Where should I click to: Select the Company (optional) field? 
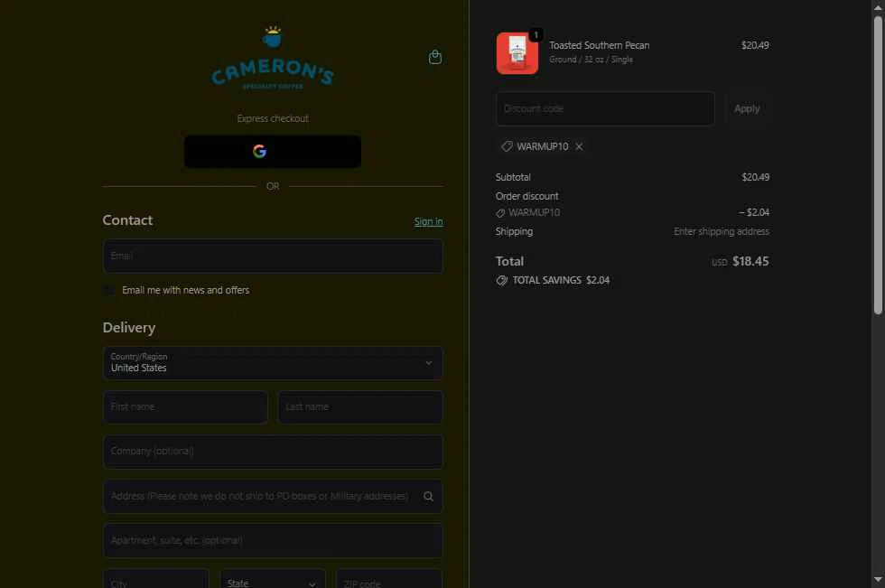point(273,452)
